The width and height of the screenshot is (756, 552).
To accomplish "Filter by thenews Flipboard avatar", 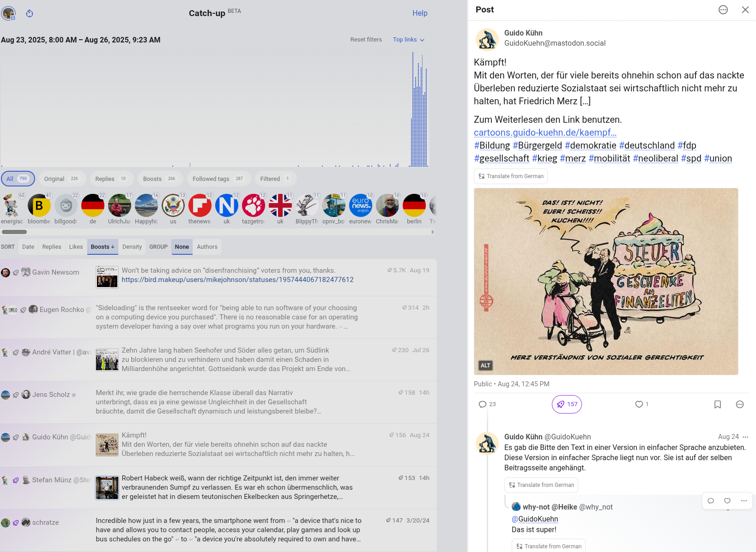I will 200,205.
